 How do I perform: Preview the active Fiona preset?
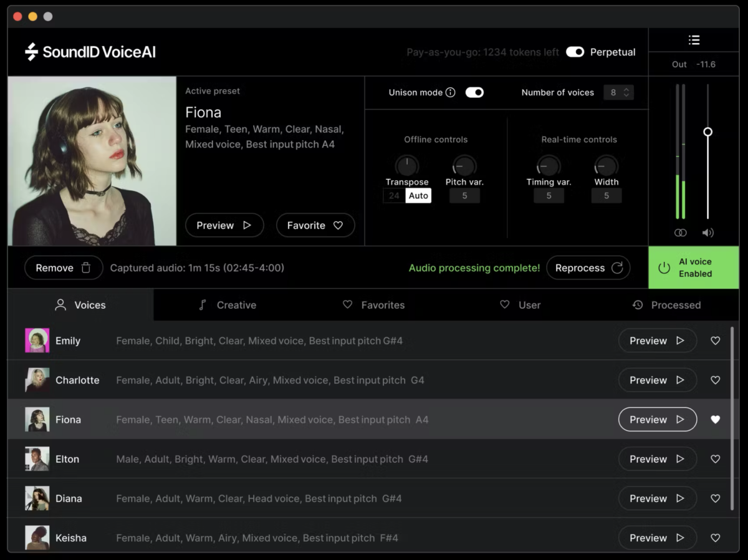point(224,225)
